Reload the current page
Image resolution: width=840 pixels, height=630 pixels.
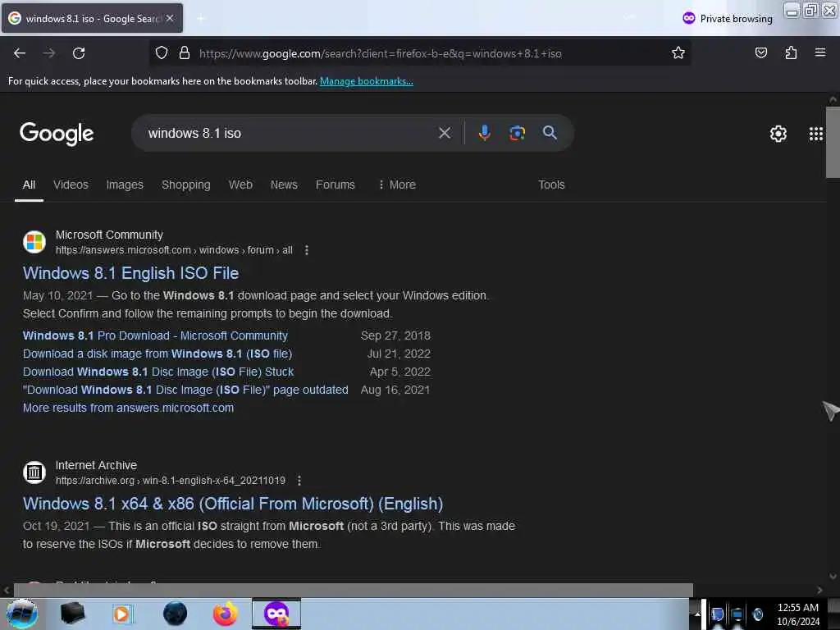pyautogui.click(x=79, y=53)
